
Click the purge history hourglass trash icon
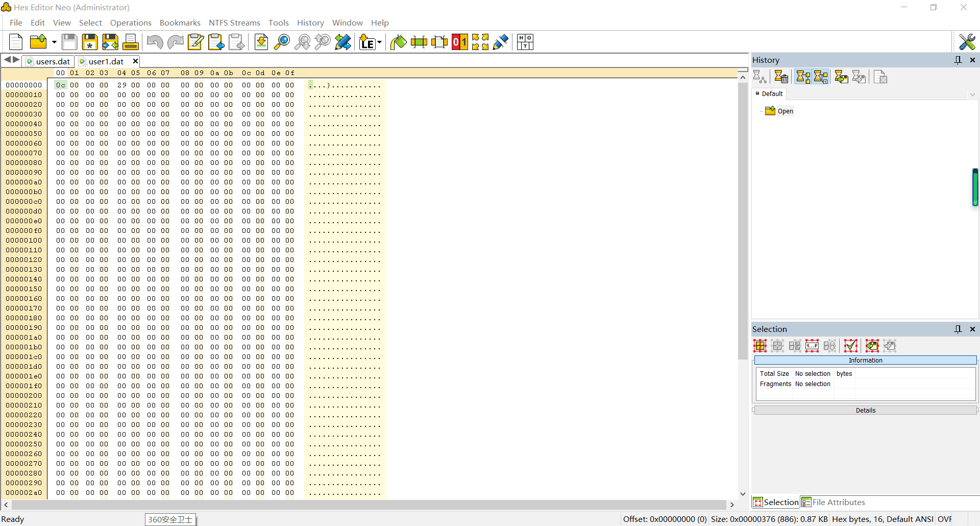pyautogui.click(x=781, y=77)
